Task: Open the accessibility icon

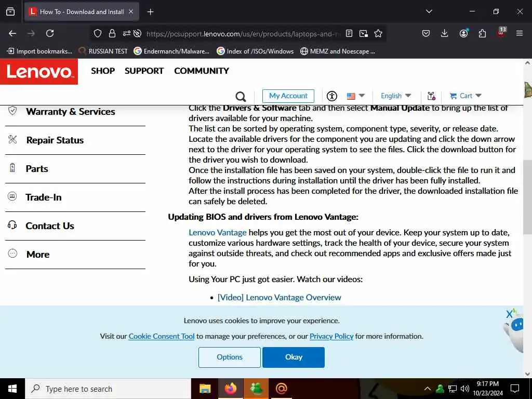Action: (332, 96)
